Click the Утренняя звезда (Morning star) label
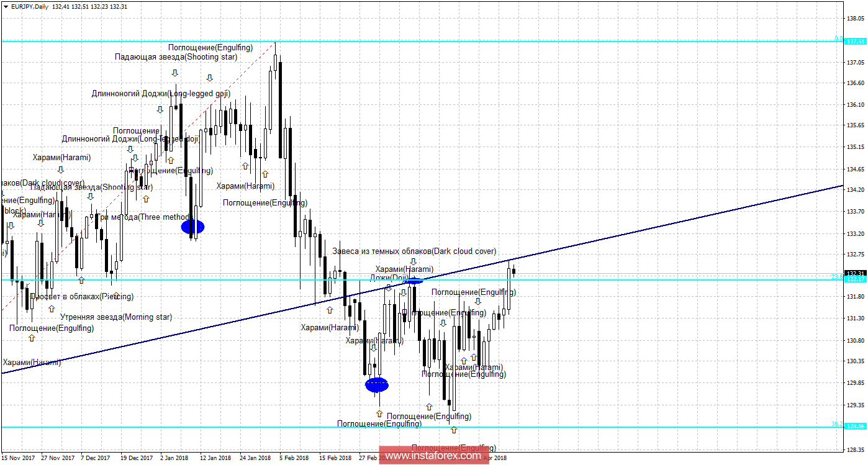The width and height of the screenshot is (868, 465). point(120,317)
